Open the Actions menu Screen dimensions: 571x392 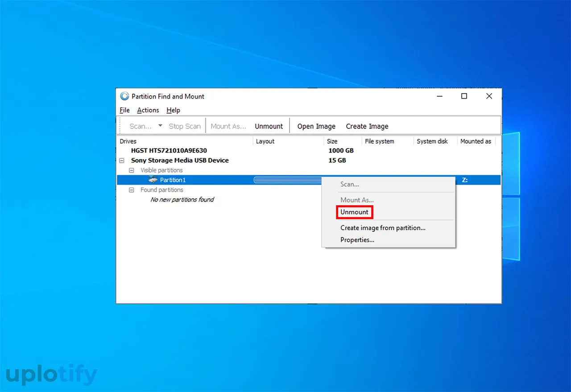148,110
